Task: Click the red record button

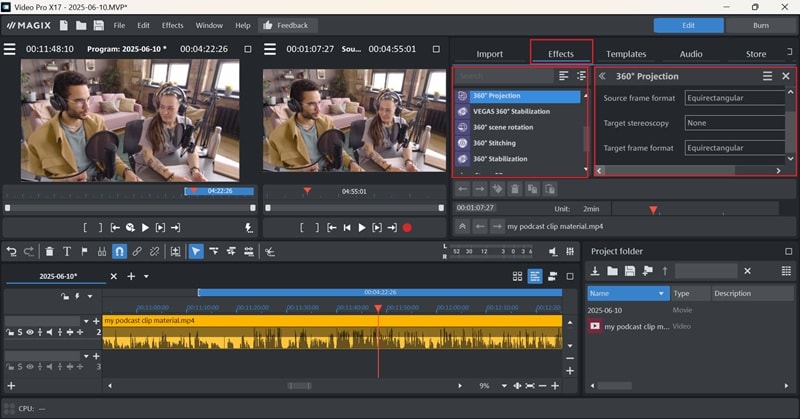Action: tap(407, 228)
